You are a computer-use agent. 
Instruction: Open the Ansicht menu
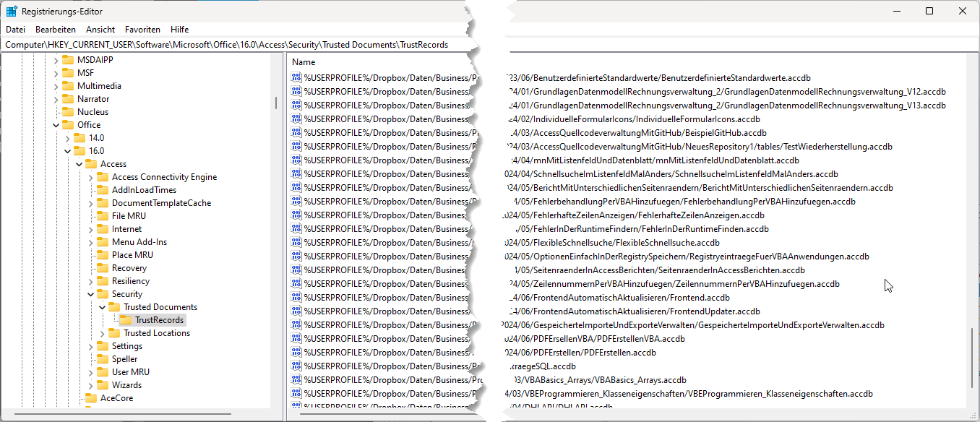point(100,30)
